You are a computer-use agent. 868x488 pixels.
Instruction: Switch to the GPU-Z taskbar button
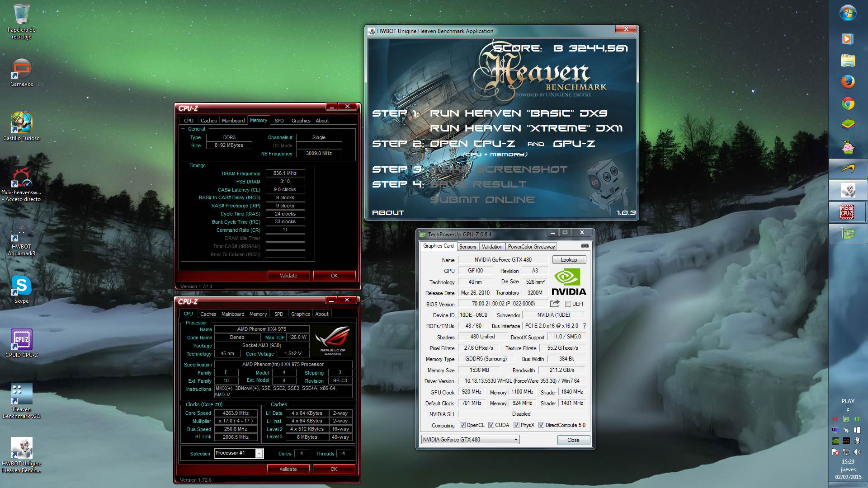[848, 234]
